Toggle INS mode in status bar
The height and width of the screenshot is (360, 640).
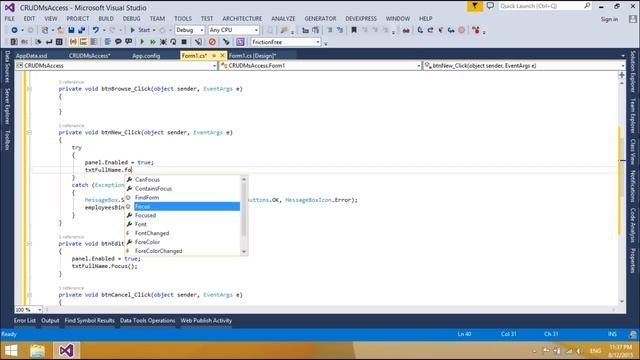612,334
